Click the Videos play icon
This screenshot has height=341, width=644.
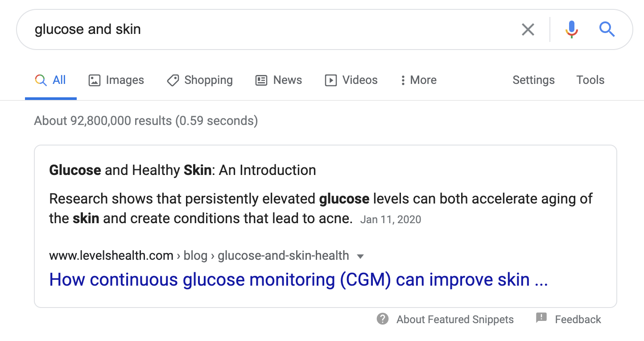coord(330,80)
